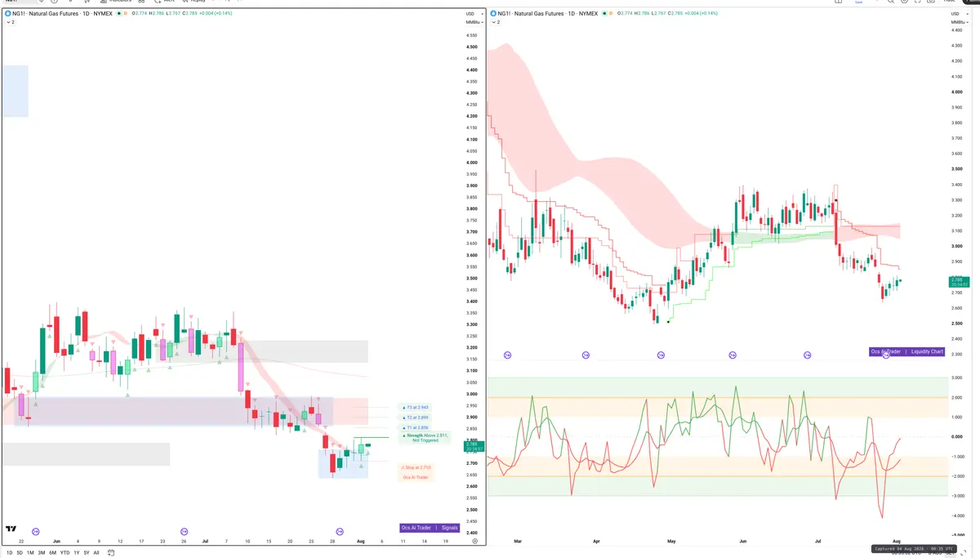Image resolution: width=980 pixels, height=558 pixels.
Task: Select the 5D time range
Action: (20, 552)
